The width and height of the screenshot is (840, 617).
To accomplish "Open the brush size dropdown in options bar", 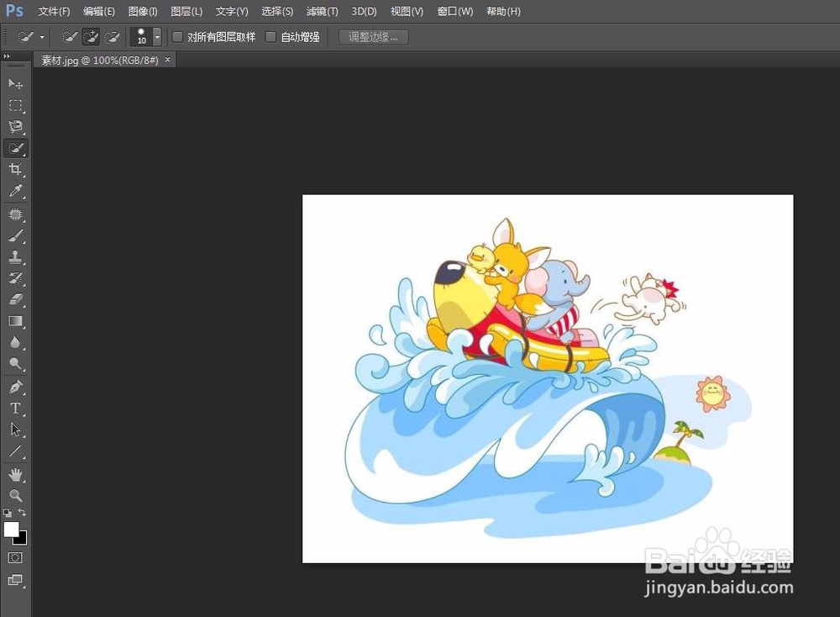I will pos(156,36).
